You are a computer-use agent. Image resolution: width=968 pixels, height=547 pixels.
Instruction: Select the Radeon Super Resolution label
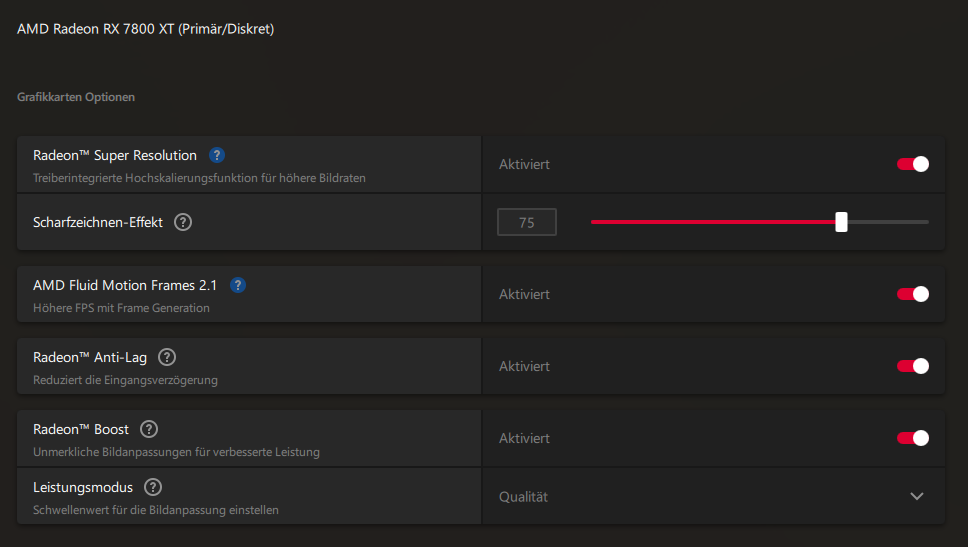(x=115, y=156)
